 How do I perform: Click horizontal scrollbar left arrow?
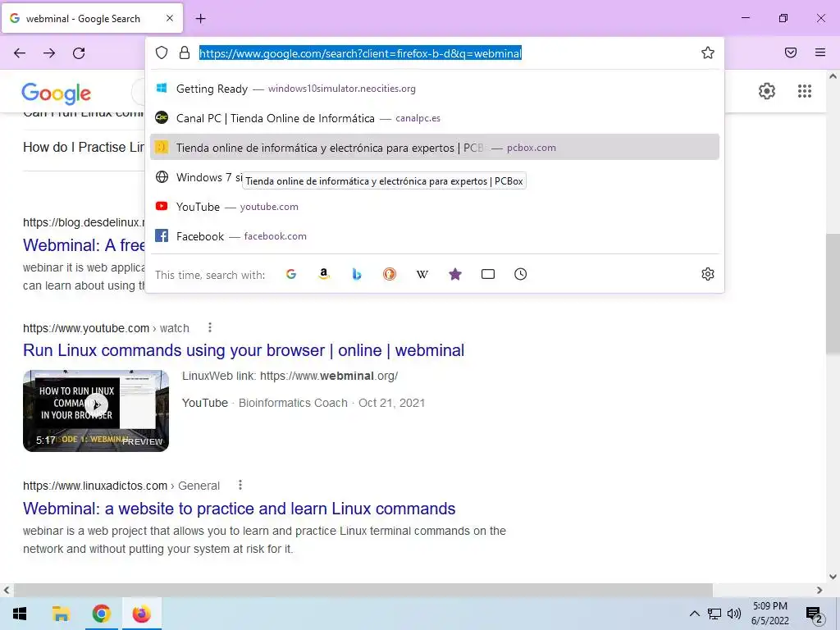click(7, 590)
